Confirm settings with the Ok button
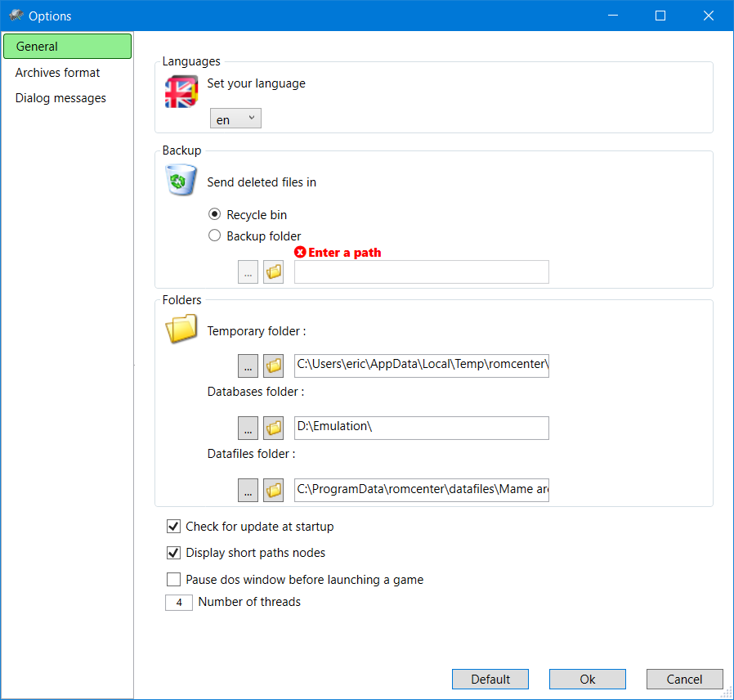734x700 pixels. click(587, 679)
